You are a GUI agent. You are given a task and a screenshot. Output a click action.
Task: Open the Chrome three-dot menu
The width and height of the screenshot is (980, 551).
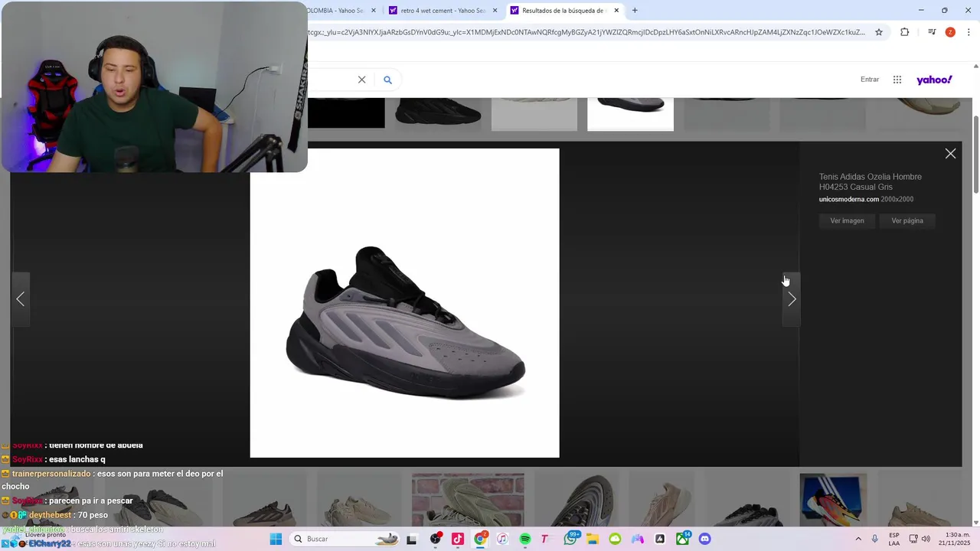click(969, 32)
